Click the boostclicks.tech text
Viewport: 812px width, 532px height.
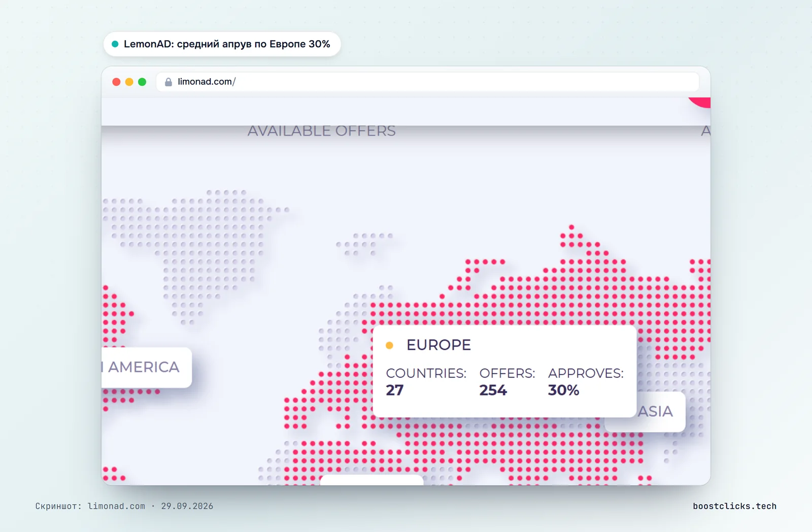pos(734,506)
